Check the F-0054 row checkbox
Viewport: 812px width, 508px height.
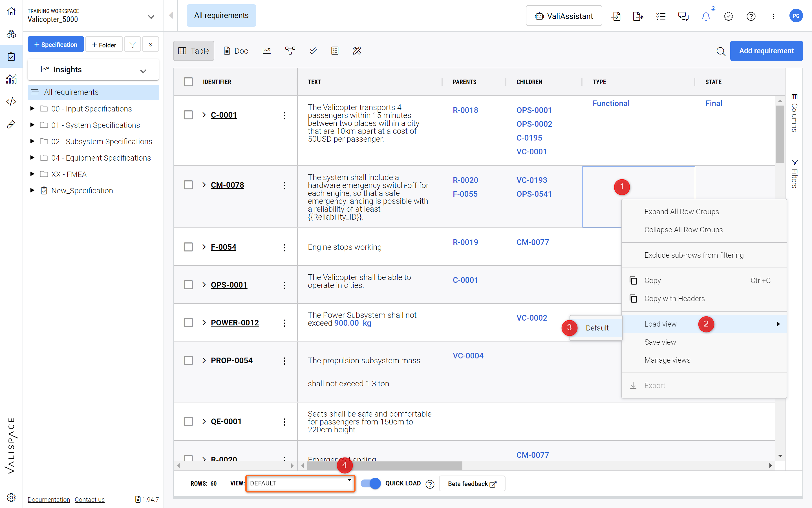click(x=188, y=247)
